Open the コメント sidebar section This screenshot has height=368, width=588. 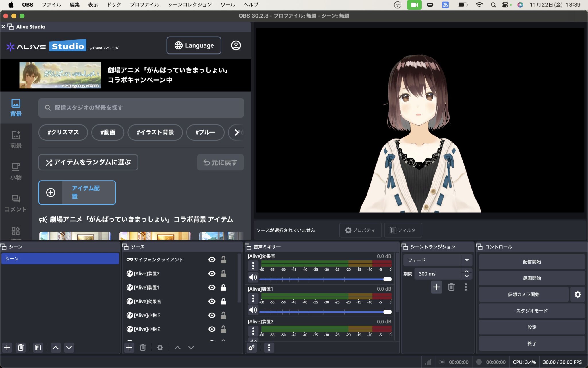tap(16, 203)
